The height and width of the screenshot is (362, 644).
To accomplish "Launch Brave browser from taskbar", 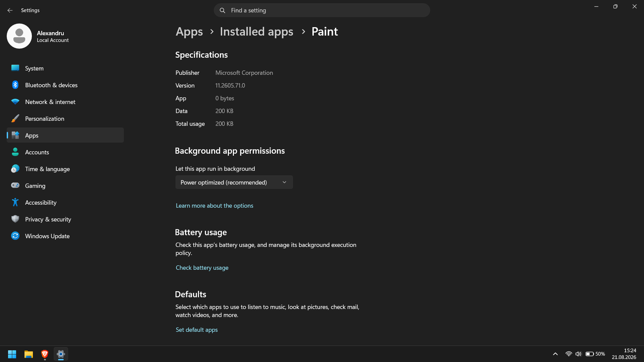I will [x=45, y=354].
